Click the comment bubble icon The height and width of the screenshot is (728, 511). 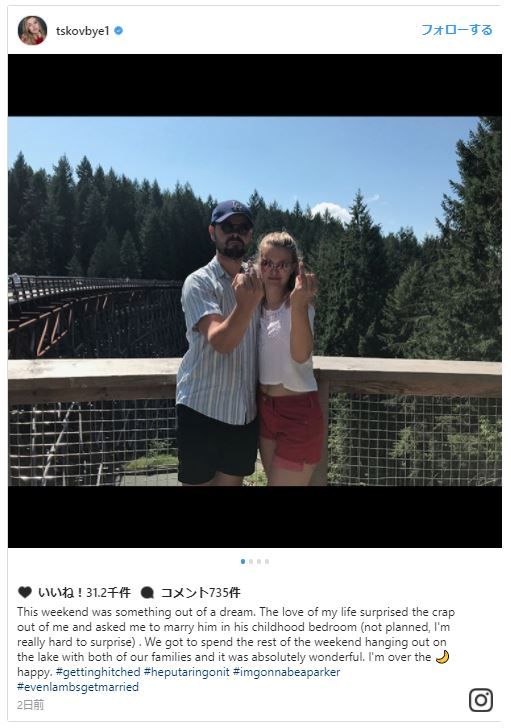[147, 592]
